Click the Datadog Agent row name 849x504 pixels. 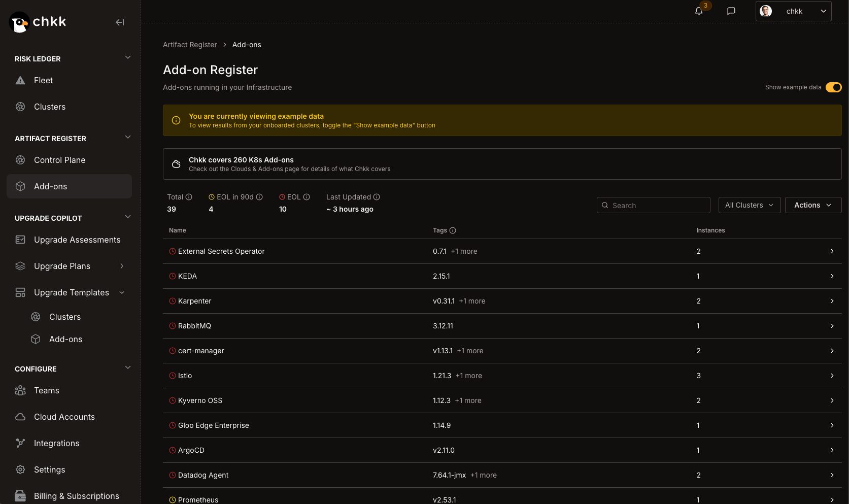click(x=203, y=475)
